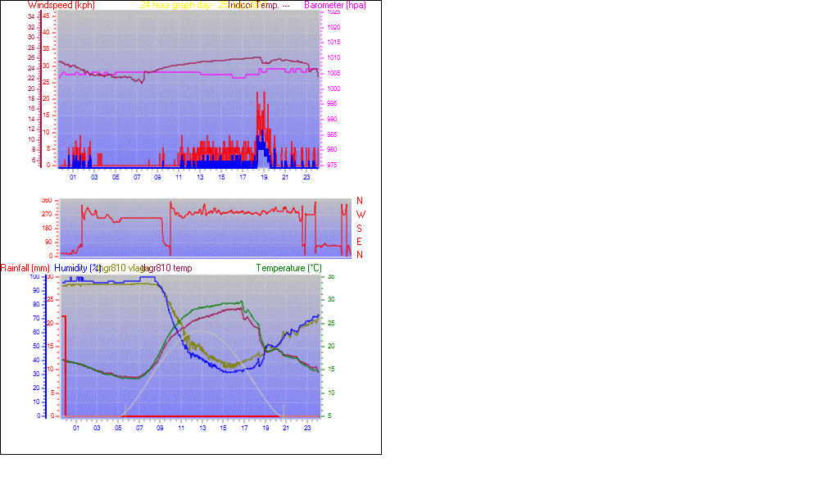Click the S direction marker on compass axis
This screenshot has width=826, height=504.
pyautogui.click(x=359, y=228)
